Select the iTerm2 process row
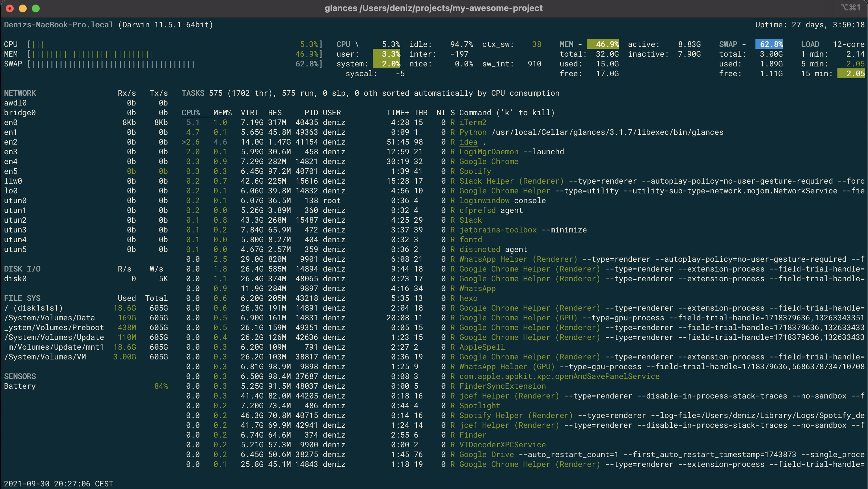 pos(473,122)
